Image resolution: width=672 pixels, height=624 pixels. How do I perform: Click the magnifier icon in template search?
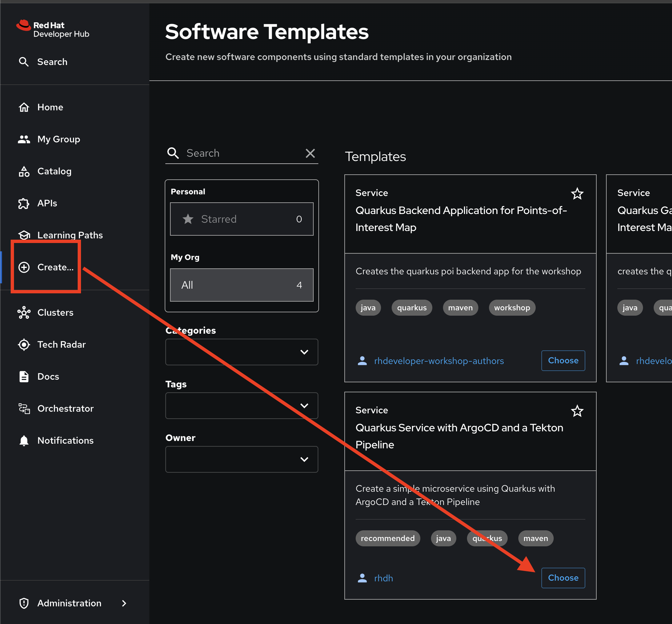point(173,153)
